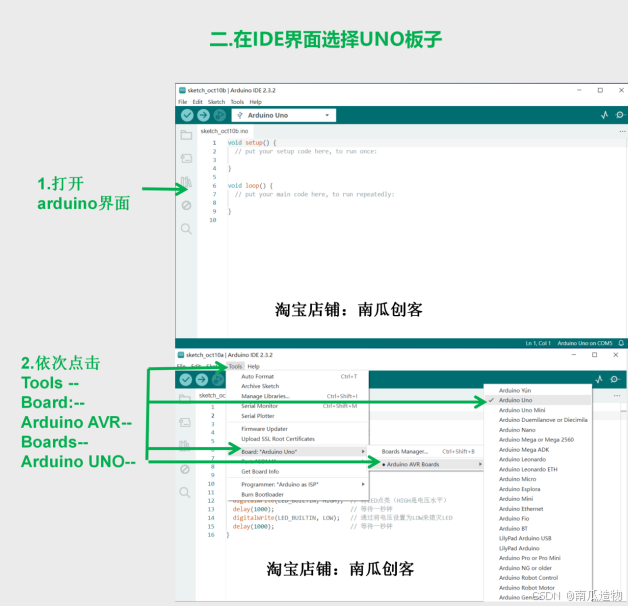Select Arduino Esplora from board list
The width and height of the screenshot is (628, 607).
[538, 489]
